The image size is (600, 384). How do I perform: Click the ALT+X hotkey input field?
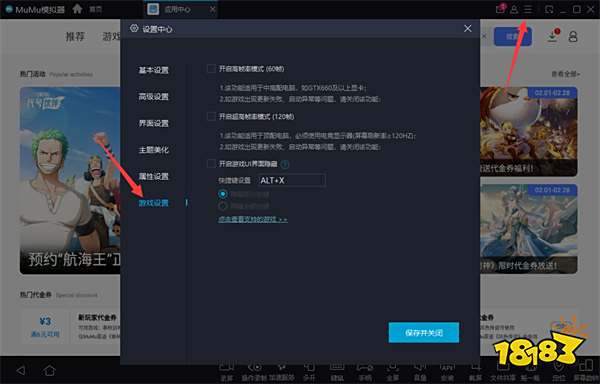pos(292,180)
